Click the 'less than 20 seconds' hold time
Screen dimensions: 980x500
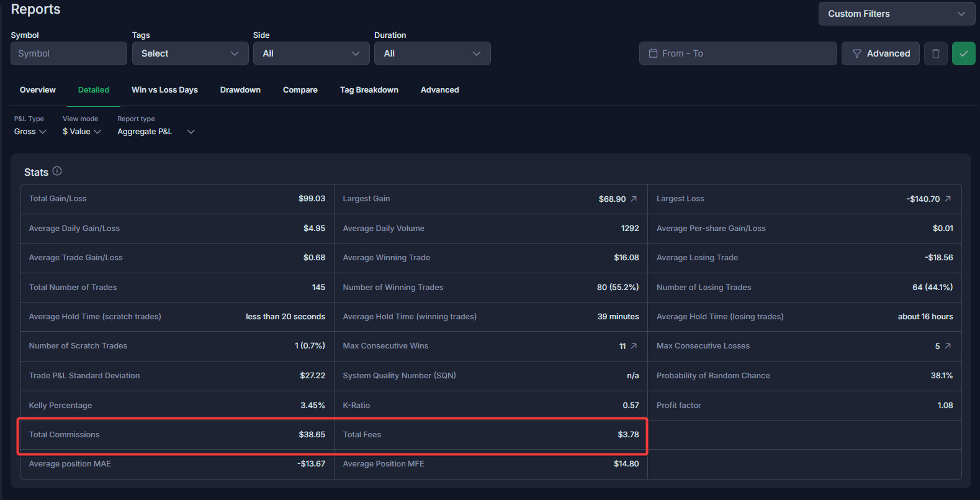tap(285, 317)
